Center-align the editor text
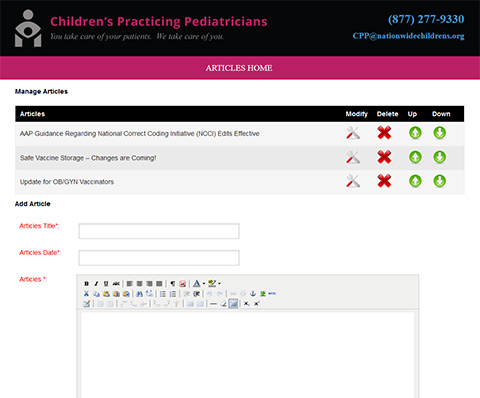The height and width of the screenshot is (398, 480). pyautogui.click(x=139, y=283)
